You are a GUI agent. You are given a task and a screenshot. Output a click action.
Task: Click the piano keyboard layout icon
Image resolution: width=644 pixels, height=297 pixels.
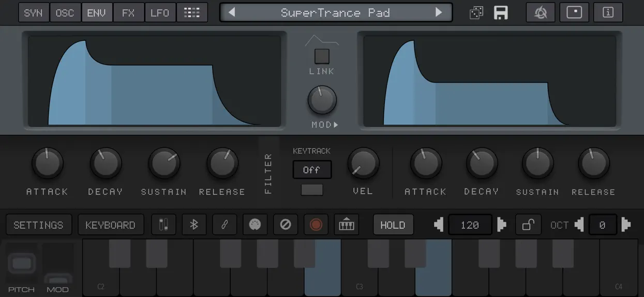pos(347,225)
